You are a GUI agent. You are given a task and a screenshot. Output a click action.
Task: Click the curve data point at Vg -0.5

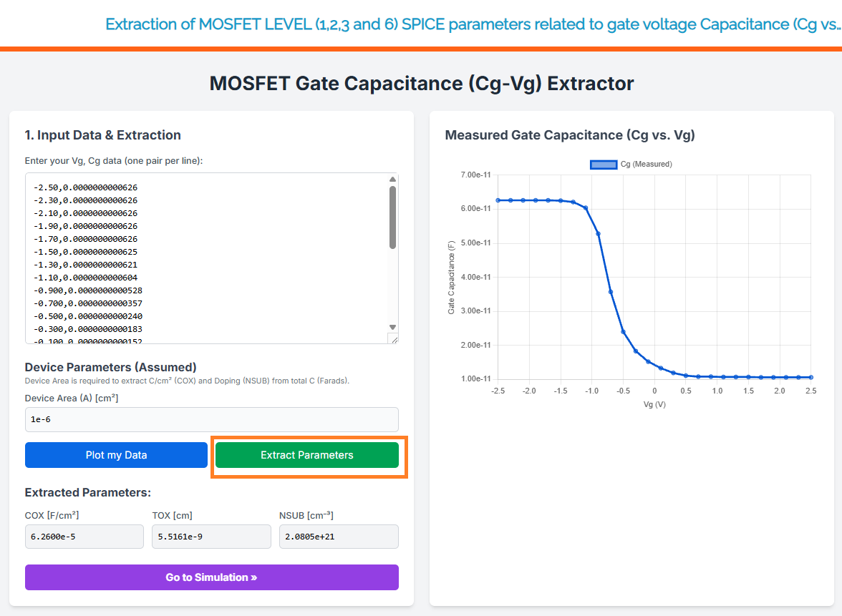point(623,331)
